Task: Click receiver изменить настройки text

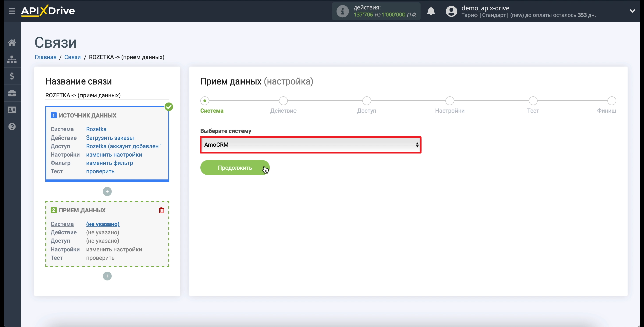Action: point(114,249)
